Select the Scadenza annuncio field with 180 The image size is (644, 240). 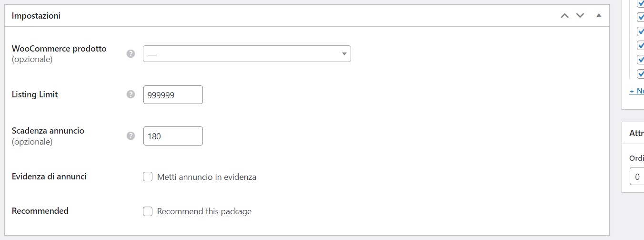[173, 136]
